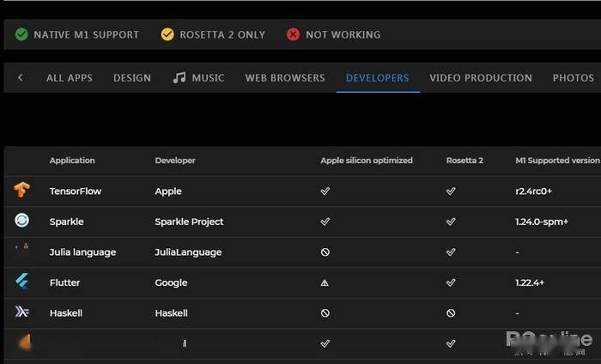Click the red Not Working cross icon
601x364 pixels.
(x=293, y=34)
